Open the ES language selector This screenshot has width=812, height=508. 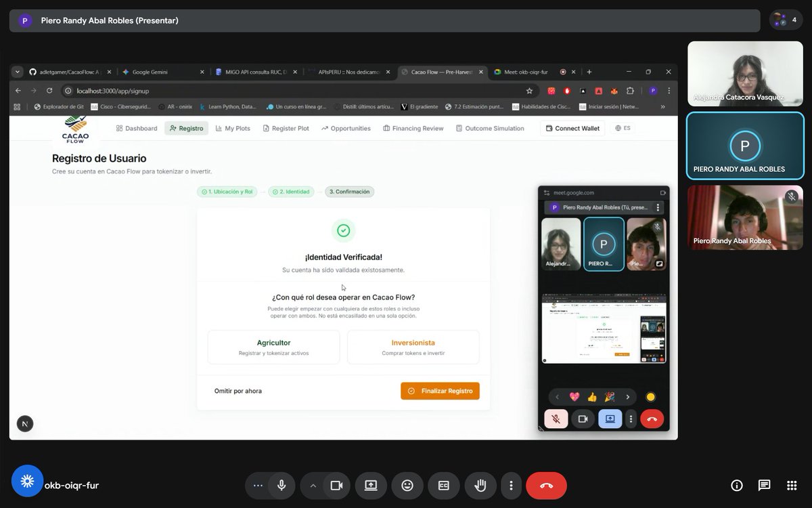[623, 128]
